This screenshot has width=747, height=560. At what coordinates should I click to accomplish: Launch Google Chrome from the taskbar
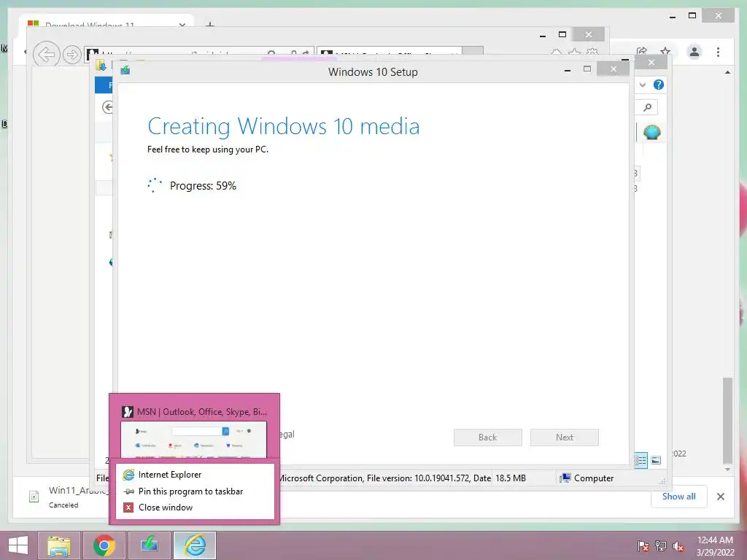pos(104,545)
